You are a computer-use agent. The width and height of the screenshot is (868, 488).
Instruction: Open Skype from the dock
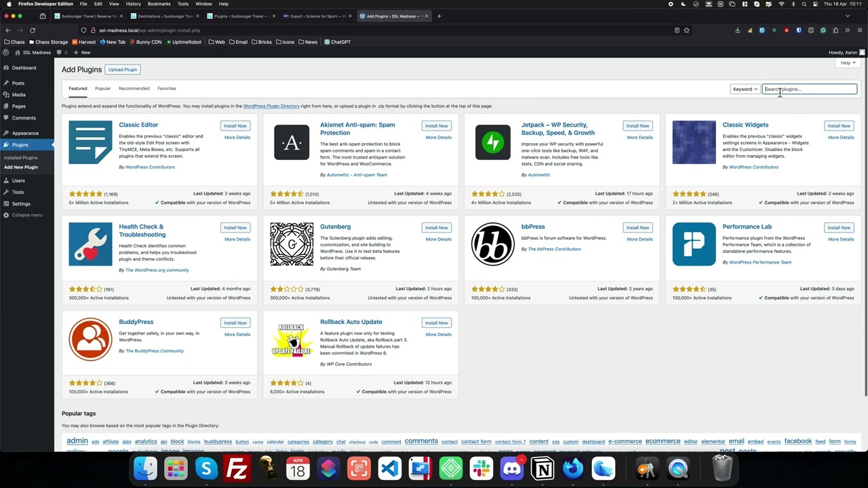click(206, 468)
